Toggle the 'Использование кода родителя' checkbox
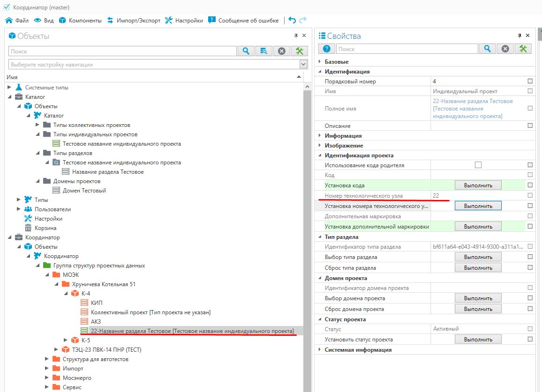 (x=478, y=165)
